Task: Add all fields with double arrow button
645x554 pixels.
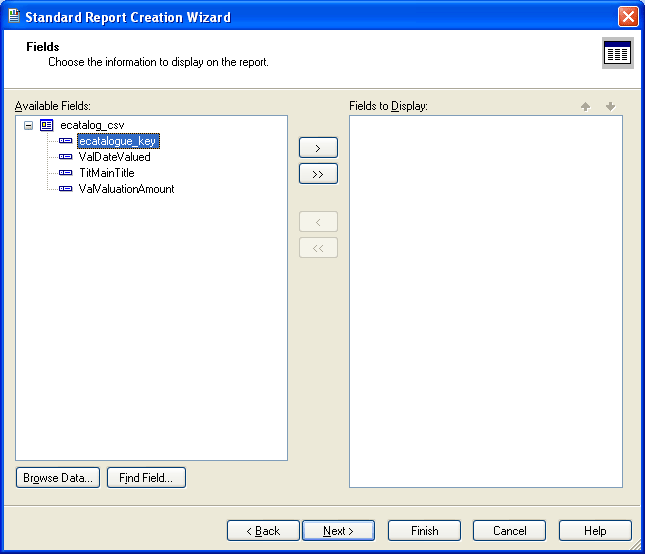Action: click(x=318, y=173)
